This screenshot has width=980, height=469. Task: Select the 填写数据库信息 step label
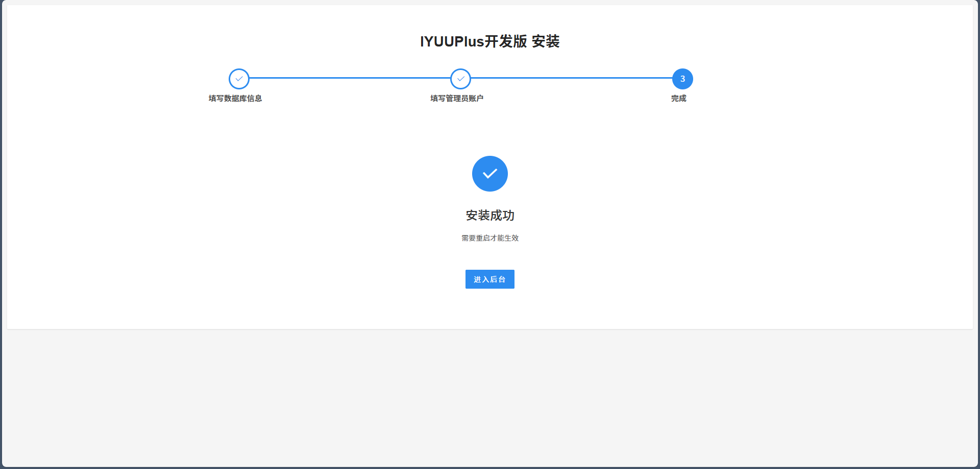click(x=235, y=98)
